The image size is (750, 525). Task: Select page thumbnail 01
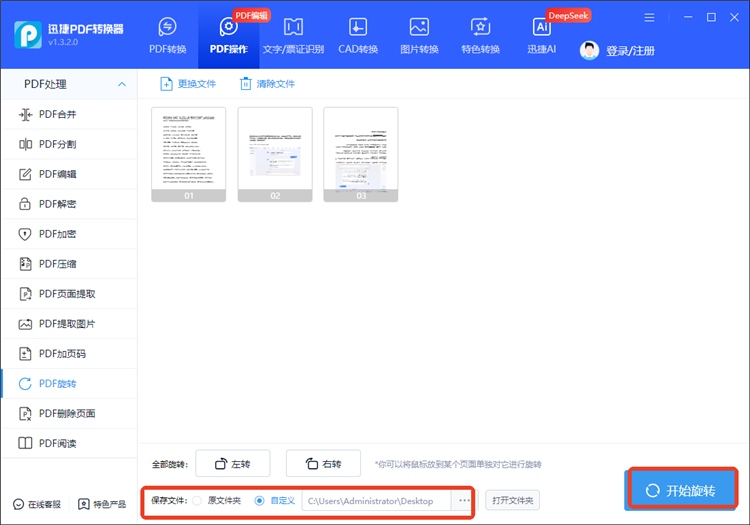tap(188, 154)
